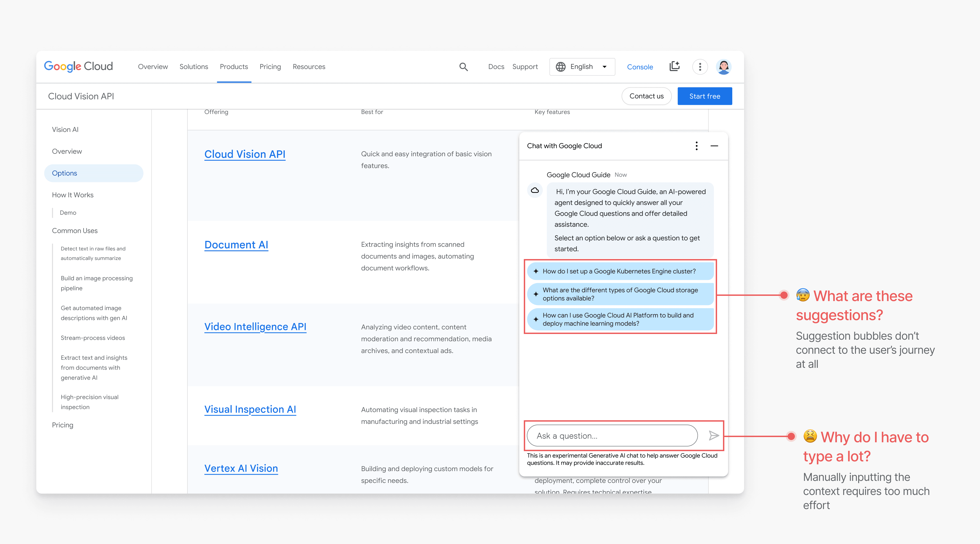The height and width of the screenshot is (544, 980).
Task: Select the Kubernetes Engine cluster suggestion
Action: click(x=620, y=271)
